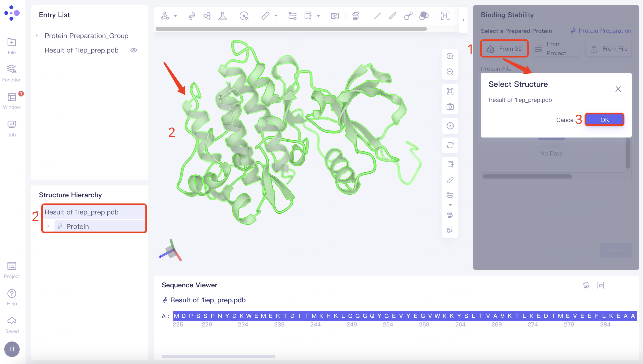Expand the Protein Preparation_Group entry
The image size is (643, 364).
37,35
